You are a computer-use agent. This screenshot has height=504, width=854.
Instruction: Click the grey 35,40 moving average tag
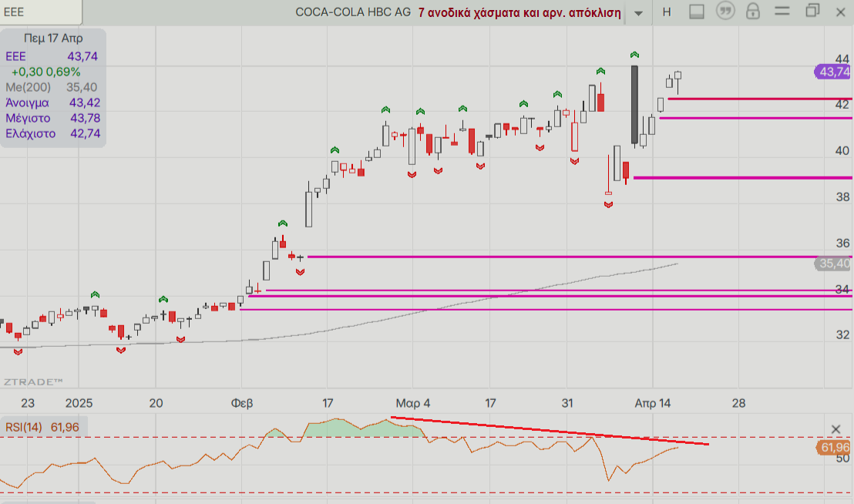click(834, 264)
